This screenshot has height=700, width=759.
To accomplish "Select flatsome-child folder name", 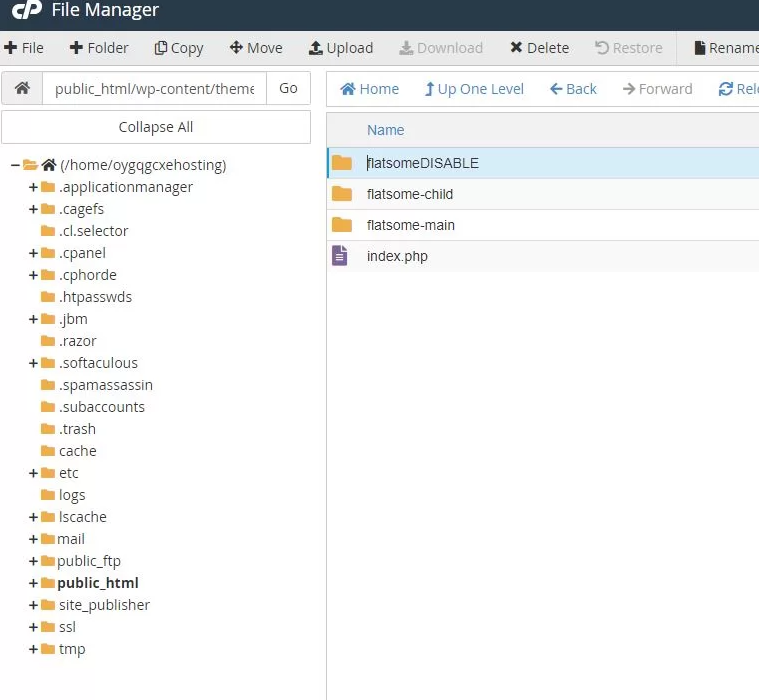I will click(410, 194).
